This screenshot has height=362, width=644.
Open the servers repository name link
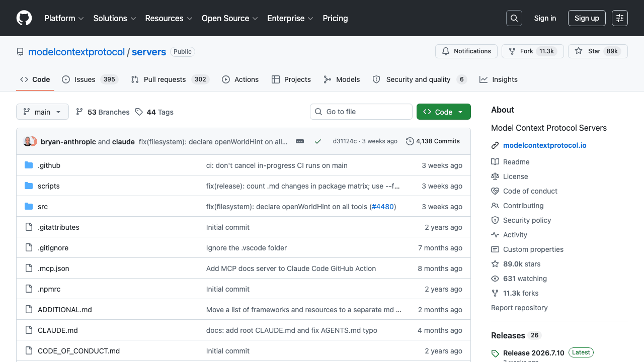[149, 52]
